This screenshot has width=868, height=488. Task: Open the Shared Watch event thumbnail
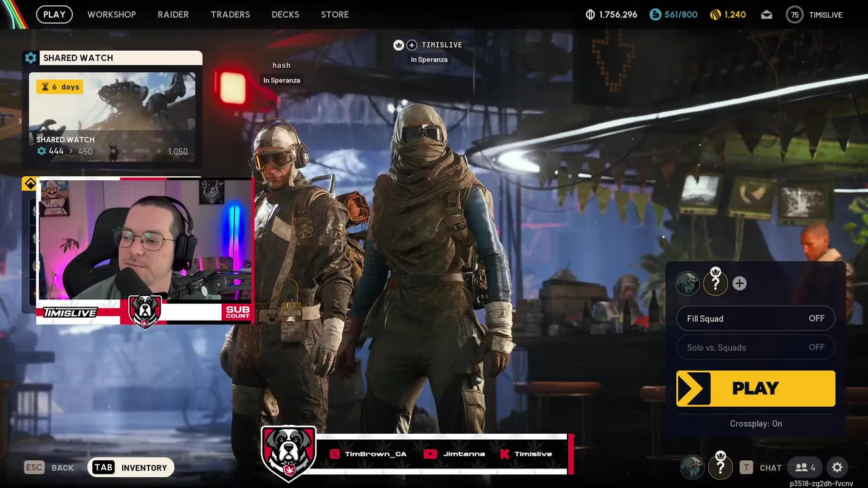coord(112,117)
